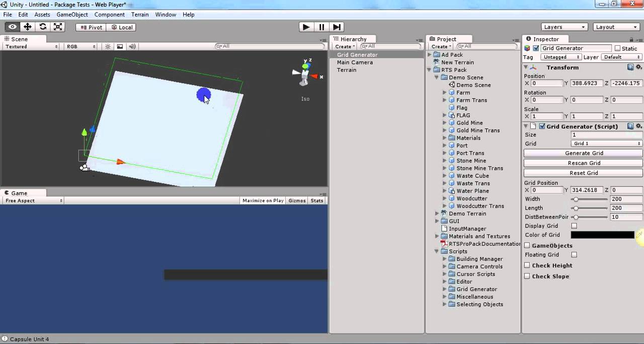This screenshot has height=344, width=644.
Task: Select the Flag prefab
Action: point(458,108)
